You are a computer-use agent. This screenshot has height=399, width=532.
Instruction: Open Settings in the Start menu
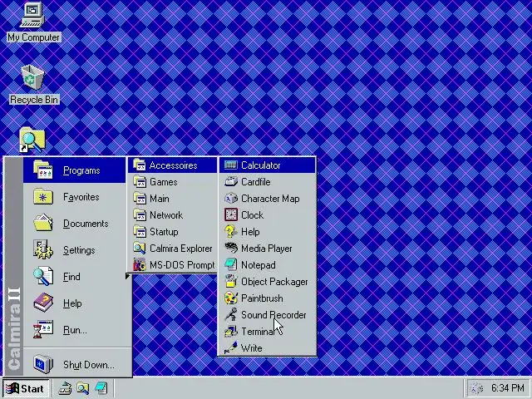[x=75, y=250]
